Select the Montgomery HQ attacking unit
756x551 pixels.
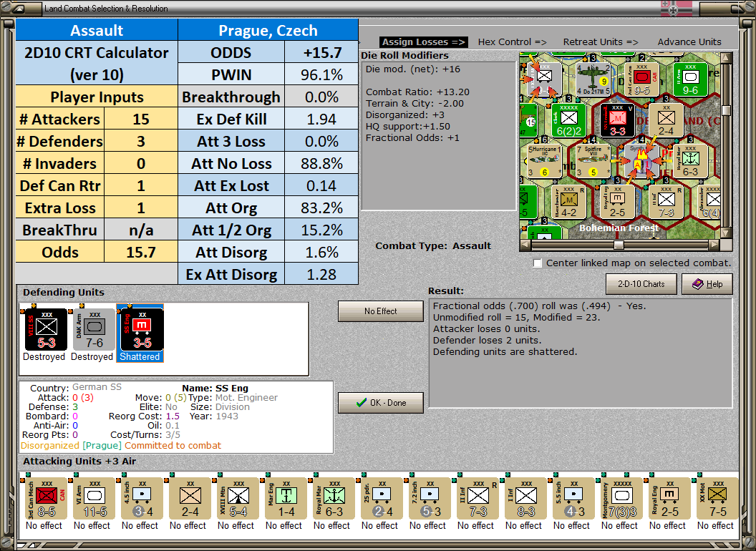621,499
